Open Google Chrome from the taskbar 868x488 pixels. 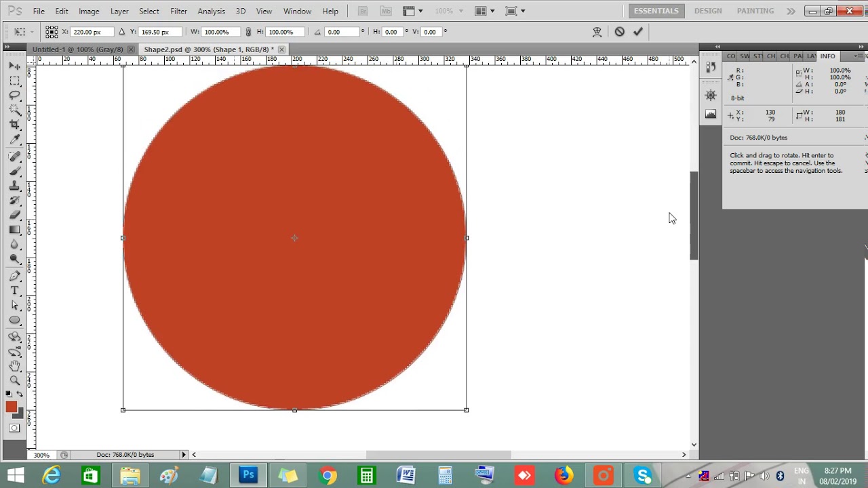click(x=327, y=476)
